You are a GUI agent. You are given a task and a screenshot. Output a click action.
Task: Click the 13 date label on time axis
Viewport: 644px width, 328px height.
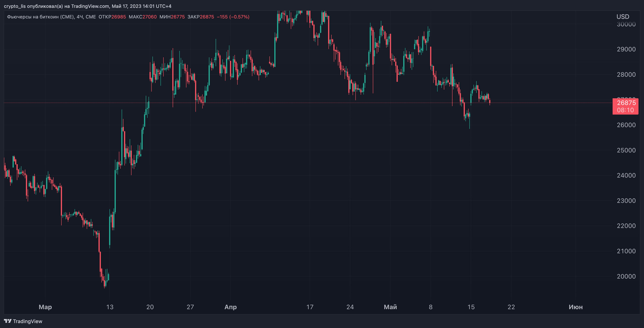(x=110, y=307)
